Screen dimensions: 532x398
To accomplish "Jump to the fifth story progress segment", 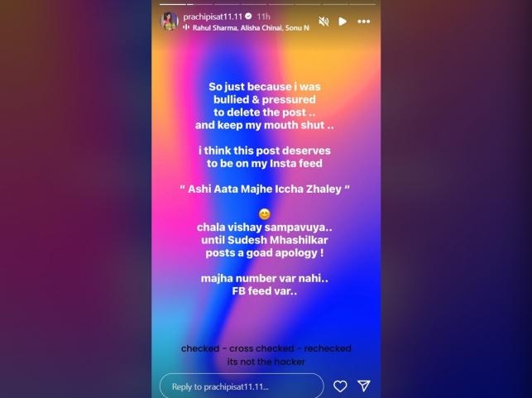I will 281,4.
